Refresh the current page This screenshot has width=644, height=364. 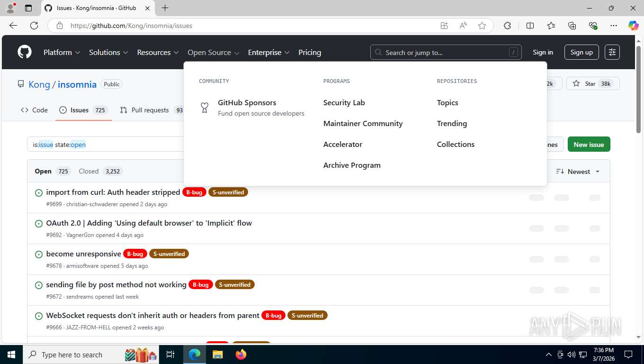click(34, 26)
